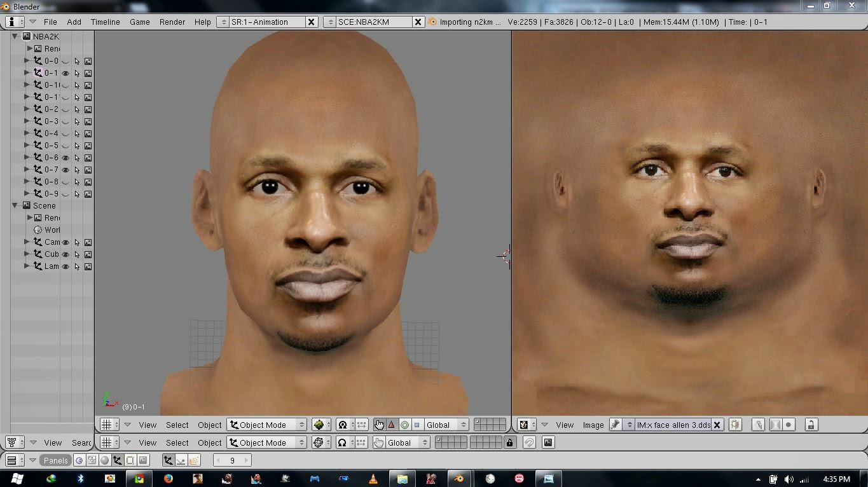868x487 pixels.
Task: Click the UV editor window type icon
Action: tap(527, 425)
